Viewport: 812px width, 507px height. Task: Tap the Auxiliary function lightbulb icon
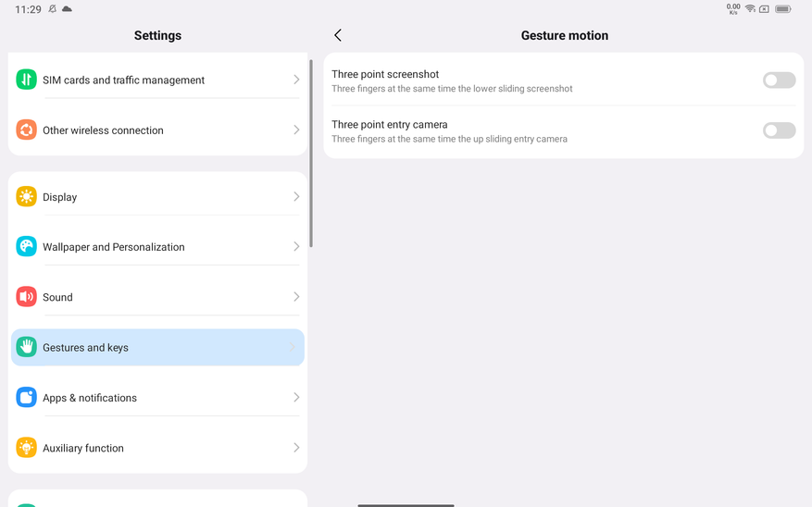click(x=27, y=448)
